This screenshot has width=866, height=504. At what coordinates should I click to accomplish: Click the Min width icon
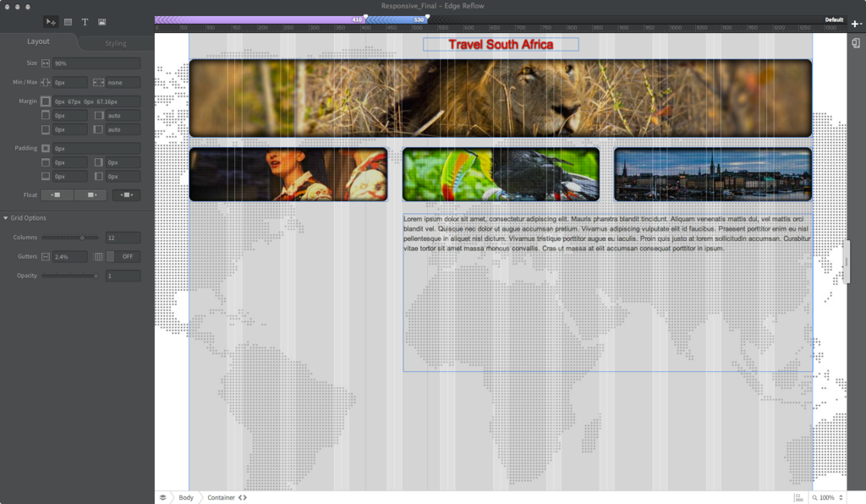pyautogui.click(x=46, y=82)
